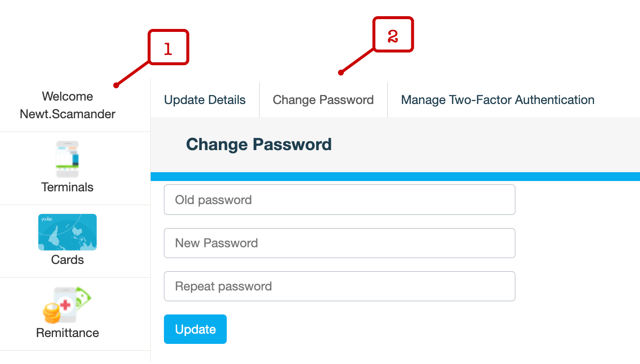Image resolution: width=640 pixels, height=364 pixels.
Task: Switch to the Update Details tab
Action: pos(205,100)
